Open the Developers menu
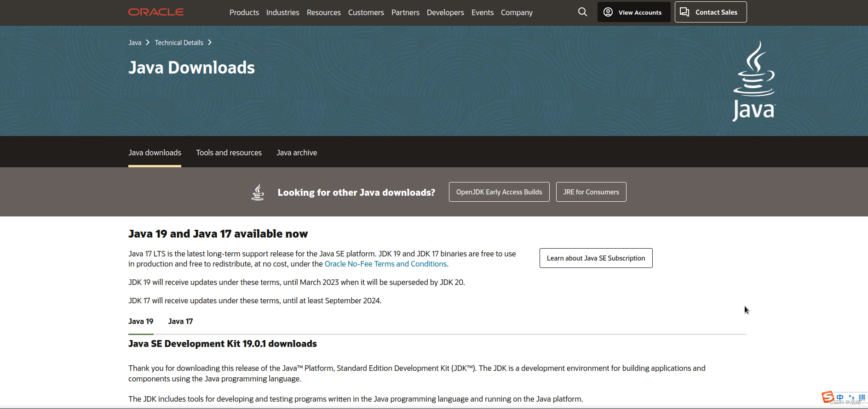The image size is (868, 409). tap(445, 12)
